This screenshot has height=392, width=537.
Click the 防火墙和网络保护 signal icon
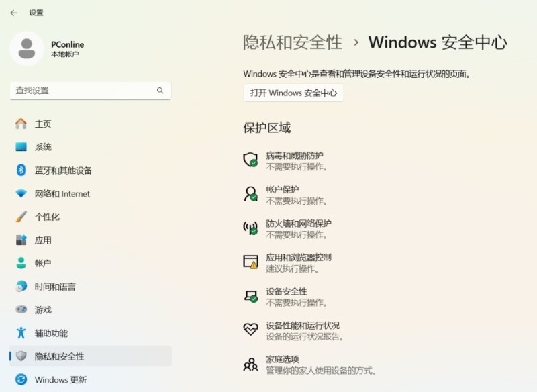point(250,228)
